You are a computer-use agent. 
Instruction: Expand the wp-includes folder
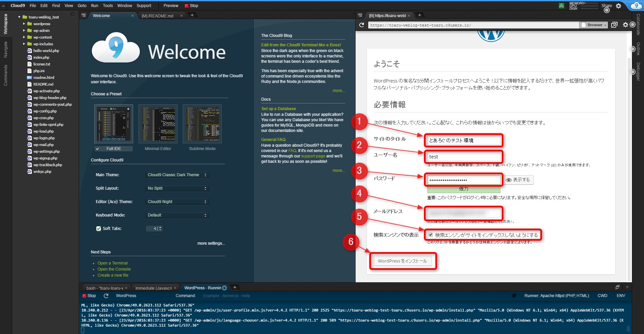click(x=24, y=44)
